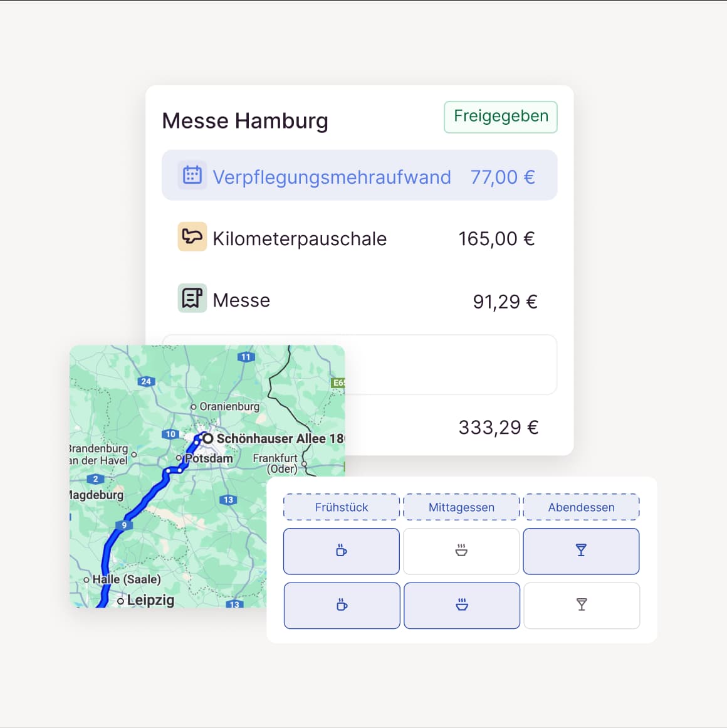Image resolution: width=727 pixels, height=728 pixels.
Task: Toggle second row lunch bowl
Action: [462, 605]
